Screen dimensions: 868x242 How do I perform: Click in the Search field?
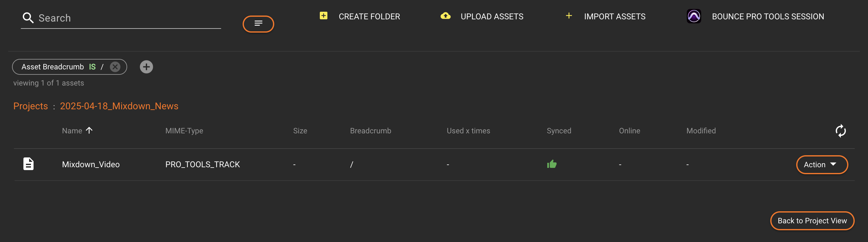point(128,18)
